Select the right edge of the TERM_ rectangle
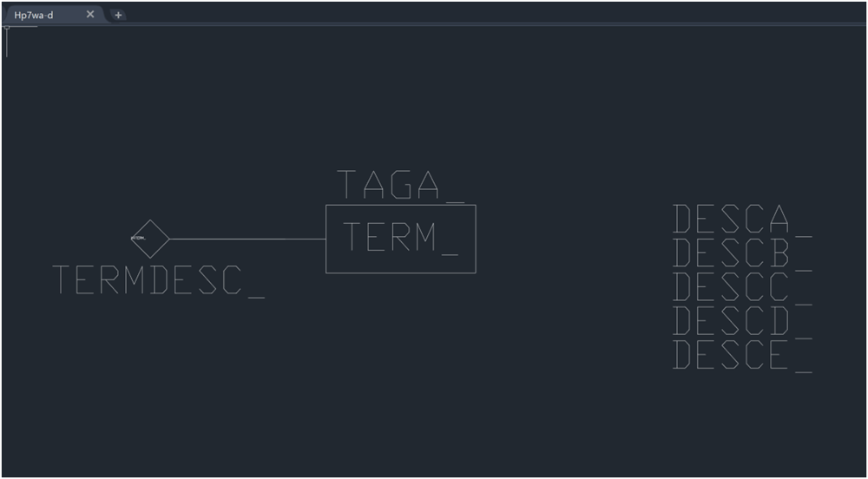The width and height of the screenshot is (868, 479). [476, 239]
